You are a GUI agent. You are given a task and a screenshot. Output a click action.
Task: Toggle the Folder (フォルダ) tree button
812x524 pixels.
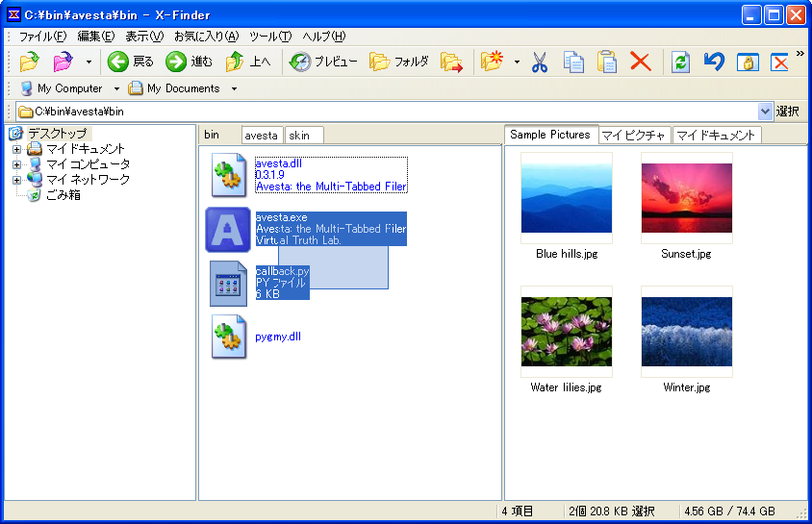coord(399,62)
